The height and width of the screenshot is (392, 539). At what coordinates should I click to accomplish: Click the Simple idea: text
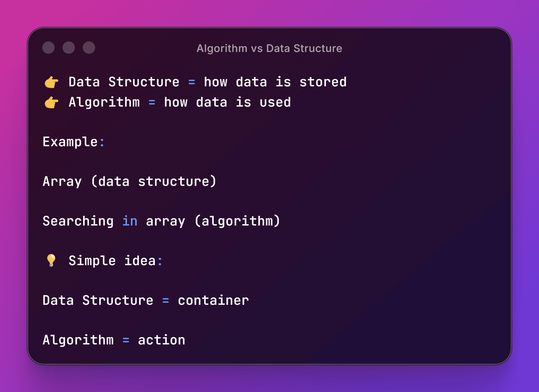(x=116, y=261)
